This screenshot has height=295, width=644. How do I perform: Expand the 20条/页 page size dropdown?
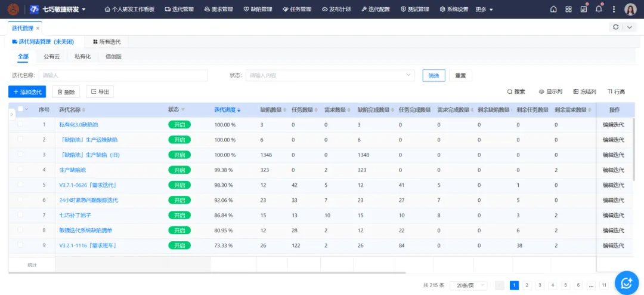(x=468, y=285)
